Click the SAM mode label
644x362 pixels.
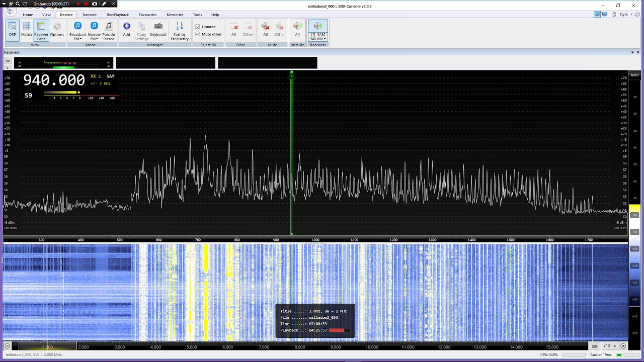click(110, 76)
